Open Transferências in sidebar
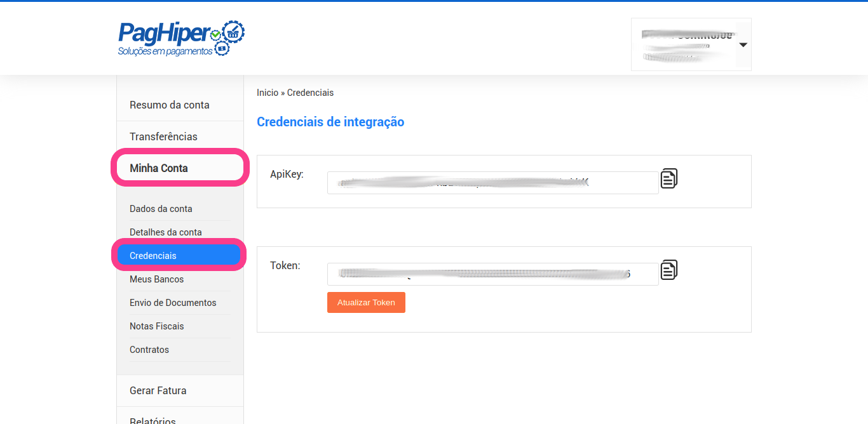This screenshot has width=868, height=424. (163, 136)
